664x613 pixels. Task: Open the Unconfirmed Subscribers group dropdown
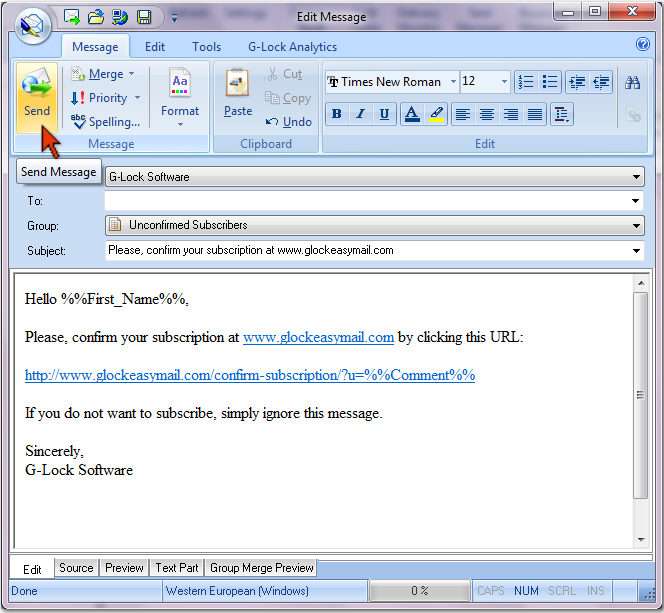click(374, 225)
